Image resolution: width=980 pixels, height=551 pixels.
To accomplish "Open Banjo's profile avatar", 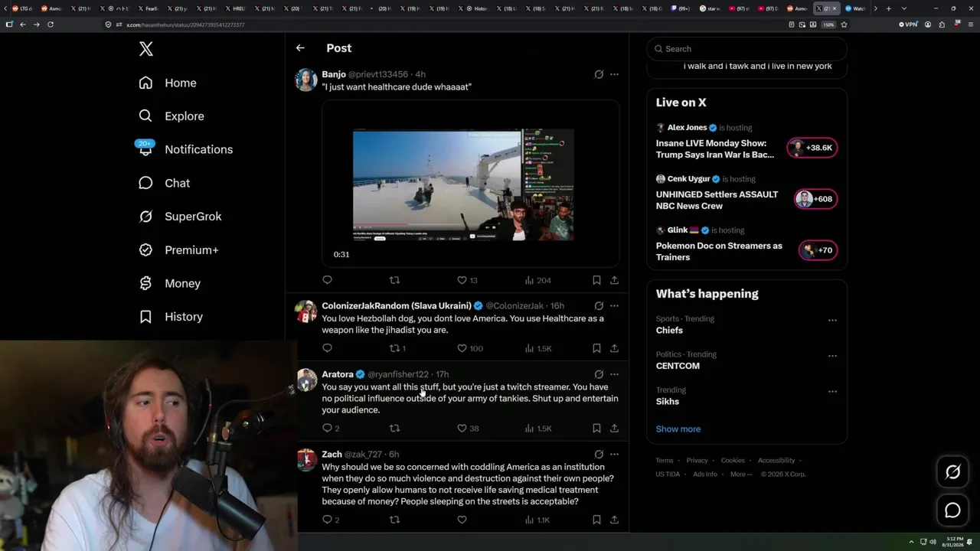I will click(306, 80).
